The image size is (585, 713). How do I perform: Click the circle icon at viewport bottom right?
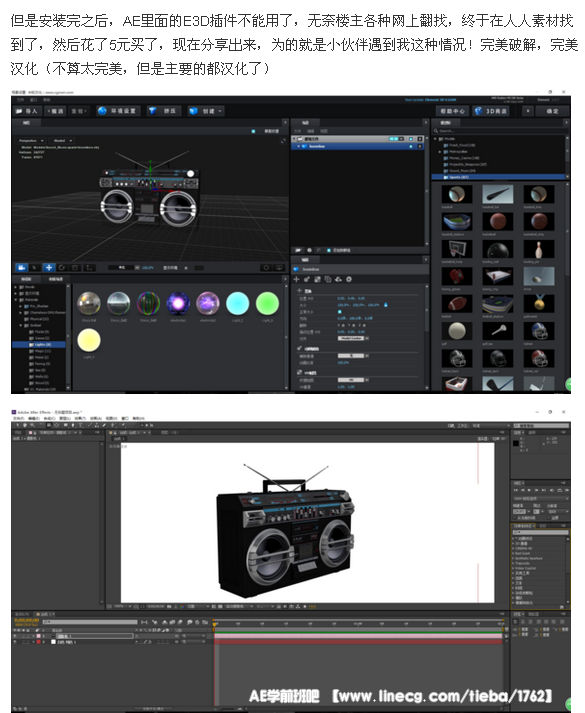[x=266, y=268]
